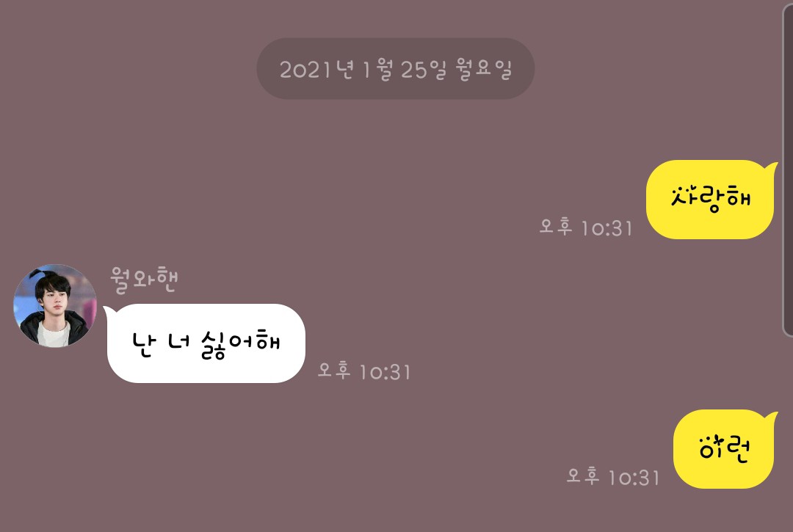Image resolution: width=793 pixels, height=532 pixels.
Task: Open the sender's profile picture
Action: (x=54, y=306)
